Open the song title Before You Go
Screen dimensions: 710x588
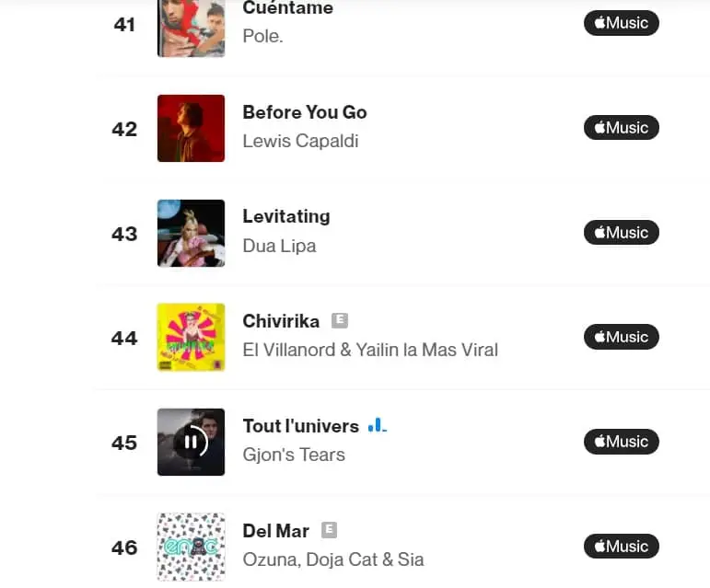[x=305, y=112]
